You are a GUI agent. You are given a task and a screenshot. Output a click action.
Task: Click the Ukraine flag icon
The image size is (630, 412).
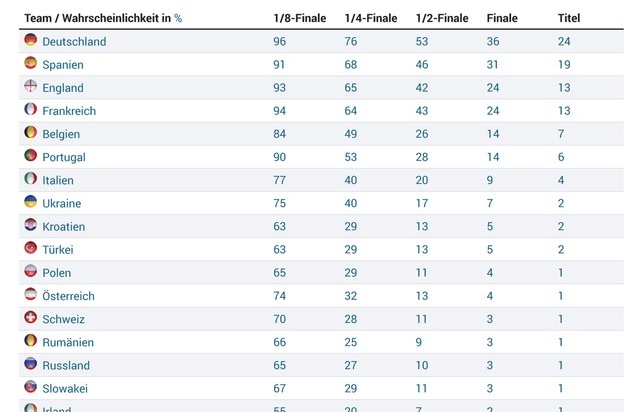pos(31,202)
